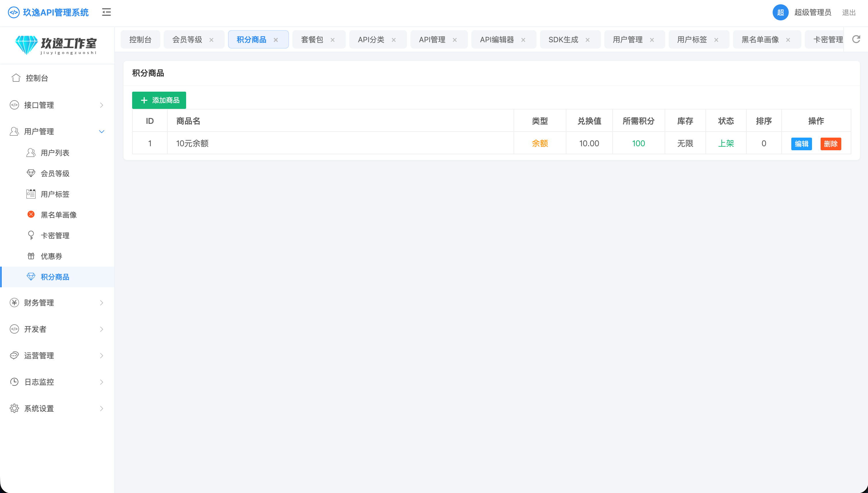Close the SDK生成 tab
868x493 pixels.
(587, 40)
